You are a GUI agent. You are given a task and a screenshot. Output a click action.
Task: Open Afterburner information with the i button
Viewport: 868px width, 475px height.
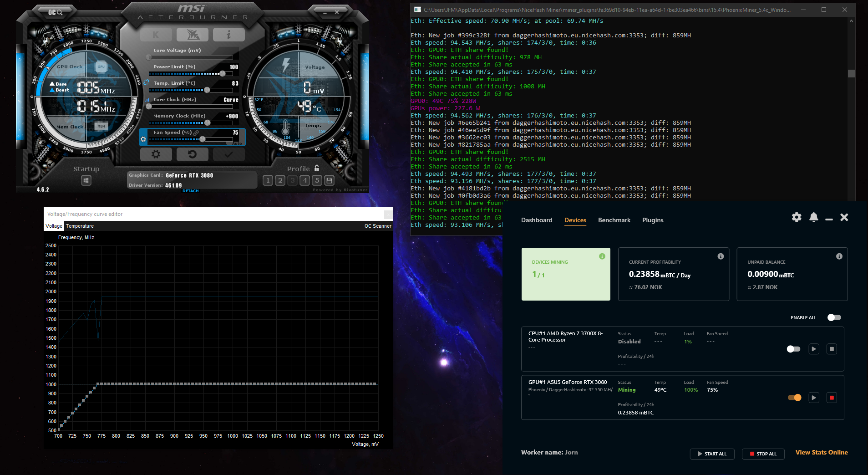(x=228, y=35)
